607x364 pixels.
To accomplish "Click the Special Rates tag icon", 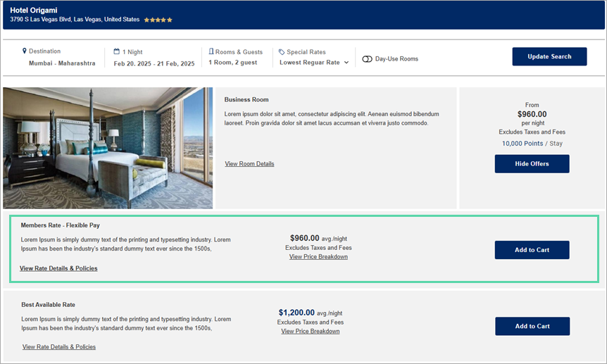I will pyautogui.click(x=282, y=52).
